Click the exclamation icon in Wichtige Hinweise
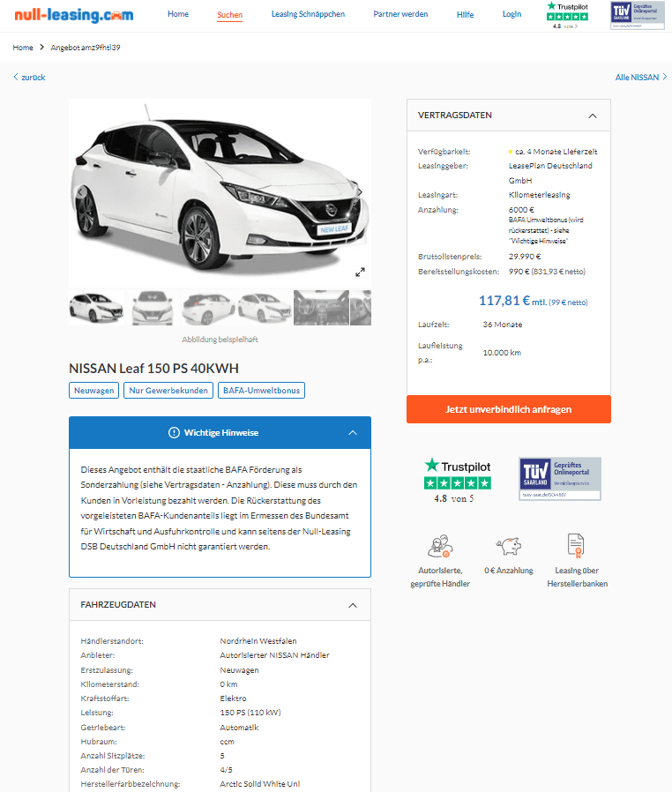This screenshot has height=792, width=672. point(174,433)
